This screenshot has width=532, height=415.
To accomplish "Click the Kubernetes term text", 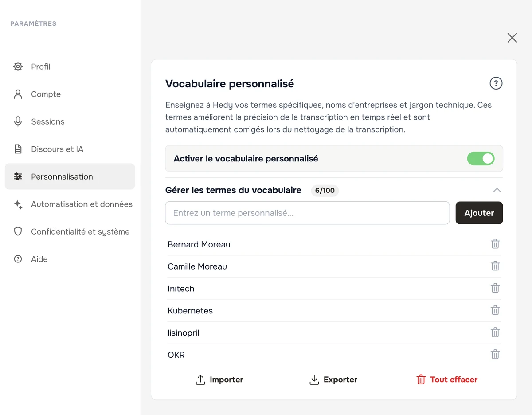I will 190,311.
